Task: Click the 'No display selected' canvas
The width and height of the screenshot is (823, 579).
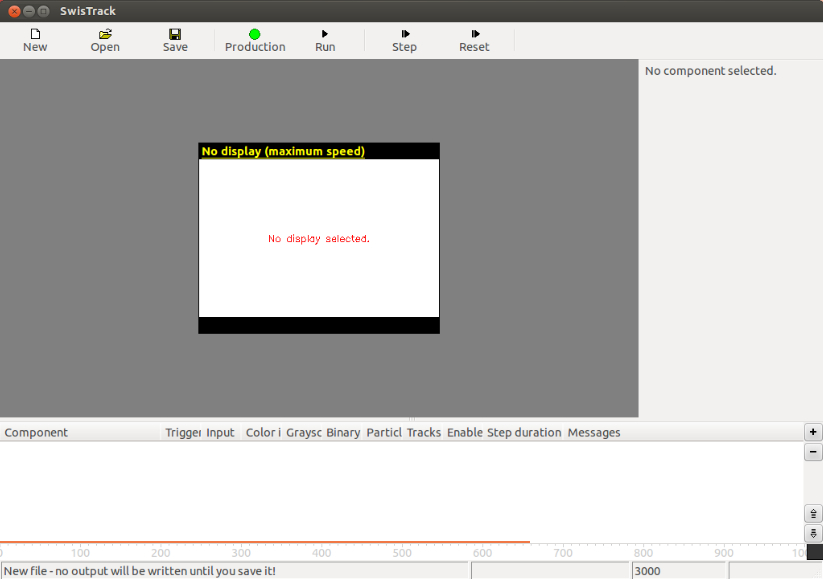Action: [319, 239]
